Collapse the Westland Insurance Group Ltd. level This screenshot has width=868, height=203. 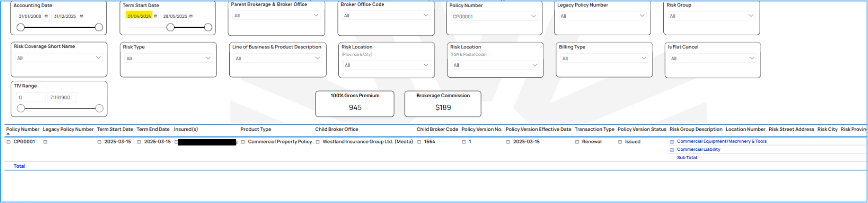click(317, 142)
